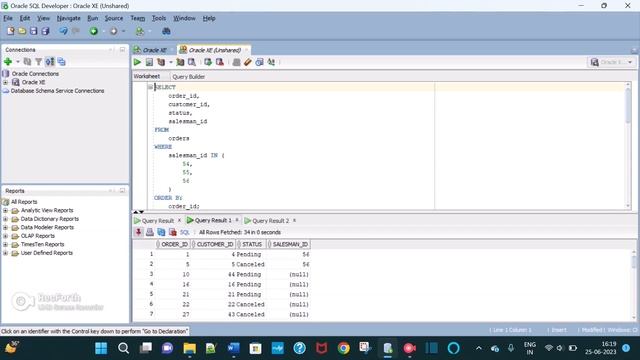This screenshot has height=360, width=640.
Task: Click the red delete icon in result toolbar
Action: (x=173, y=232)
